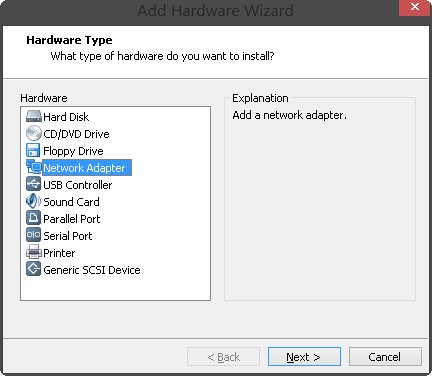
Task: Choose the Floppy Drive diskette icon
Action: point(33,151)
